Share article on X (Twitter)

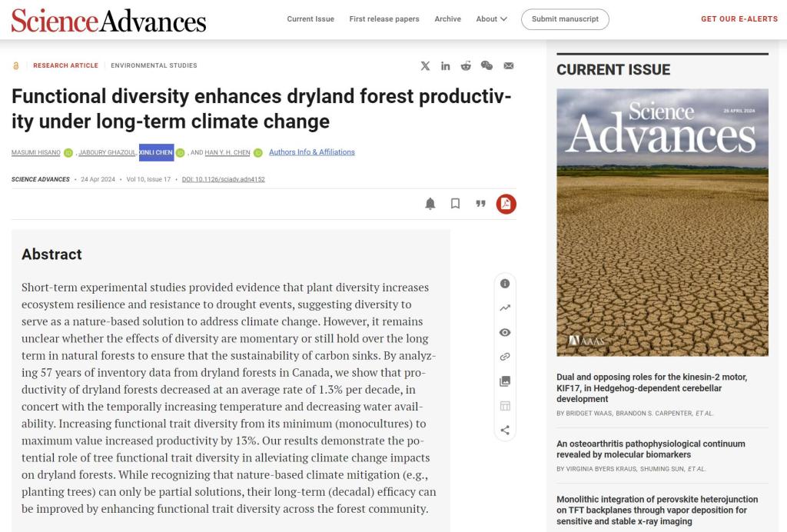pyautogui.click(x=425, y=66)
